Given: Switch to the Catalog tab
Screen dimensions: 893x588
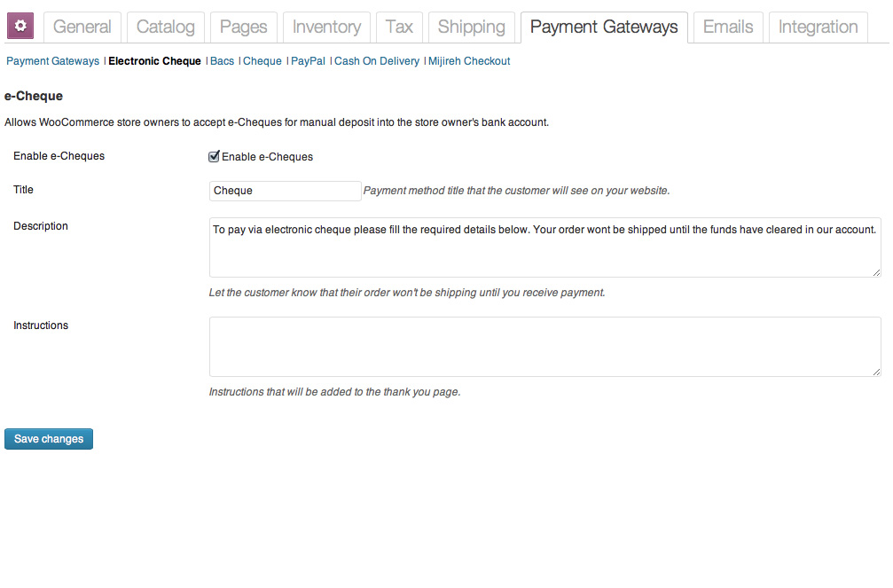Looking at the screenshot, I should pyautogui.click(x=166, y=27).
